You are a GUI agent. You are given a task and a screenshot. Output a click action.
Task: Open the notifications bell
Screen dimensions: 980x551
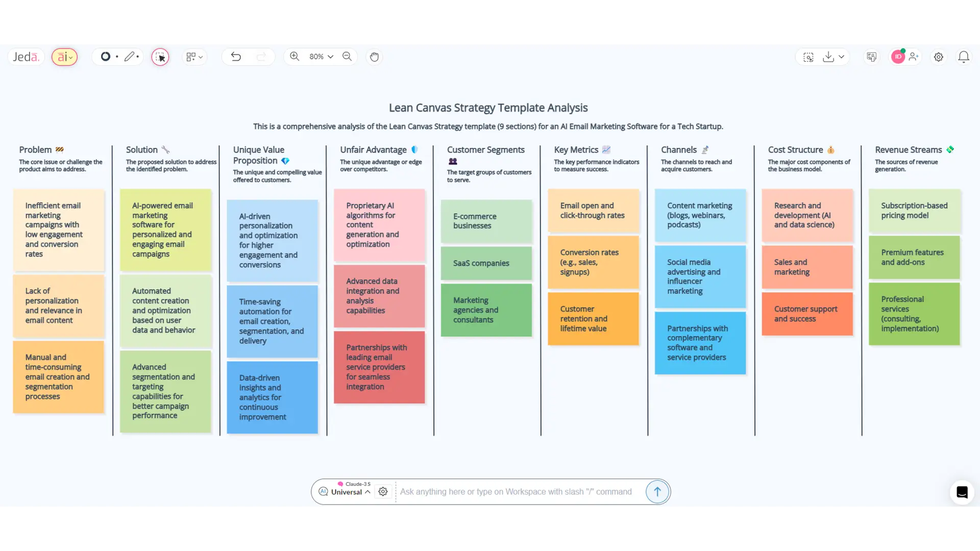click(x=964, y=57)
